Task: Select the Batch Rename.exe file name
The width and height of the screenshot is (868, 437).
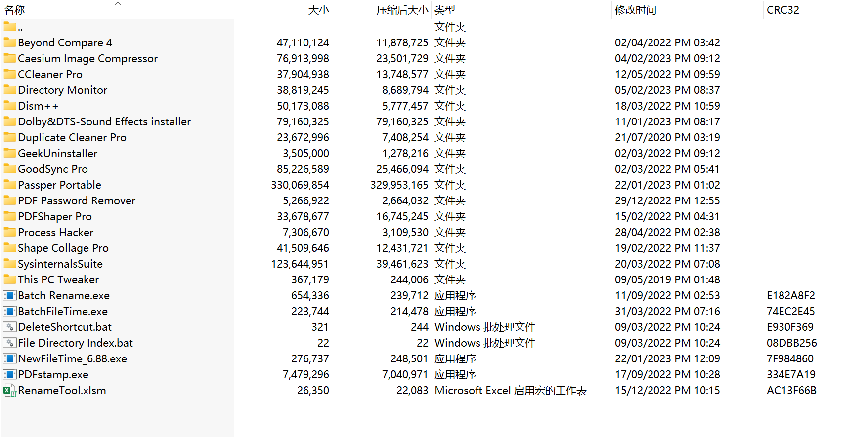Action: tap(64, 296)
